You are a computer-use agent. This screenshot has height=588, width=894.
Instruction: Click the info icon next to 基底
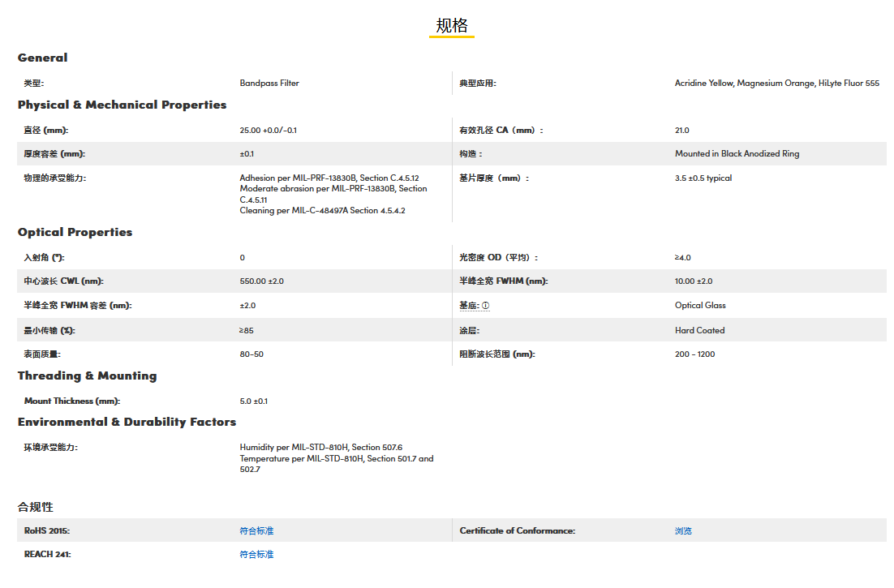486,306
